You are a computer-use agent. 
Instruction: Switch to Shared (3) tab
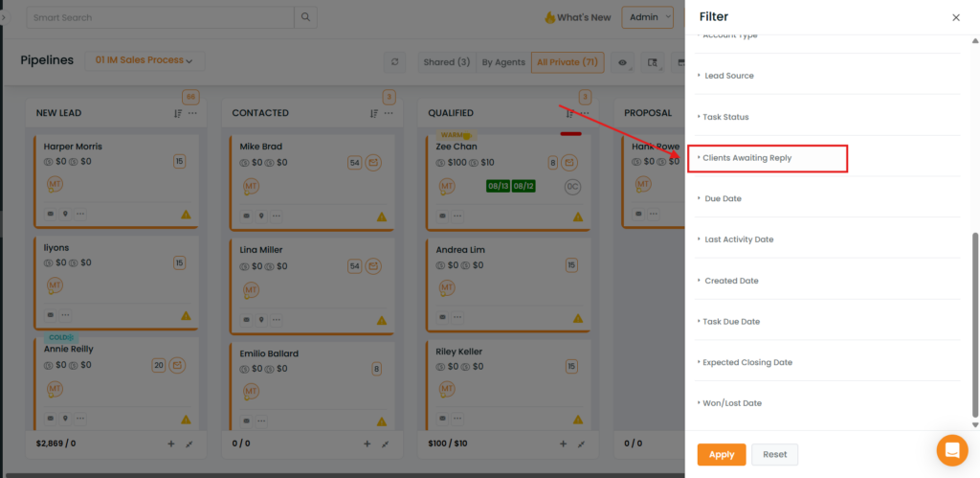coord(447,62)
